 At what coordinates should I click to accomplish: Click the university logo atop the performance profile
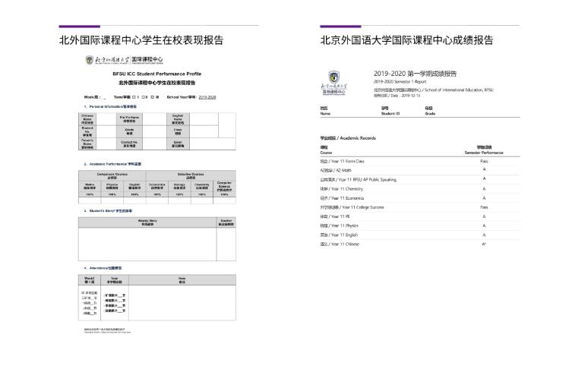pyautogui.click(x=124, y=59)
